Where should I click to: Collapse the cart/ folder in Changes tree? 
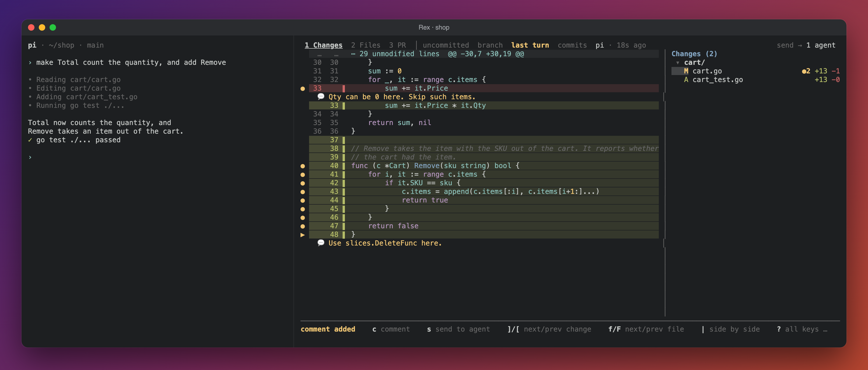pyautogui.click(x=678, y=63)
